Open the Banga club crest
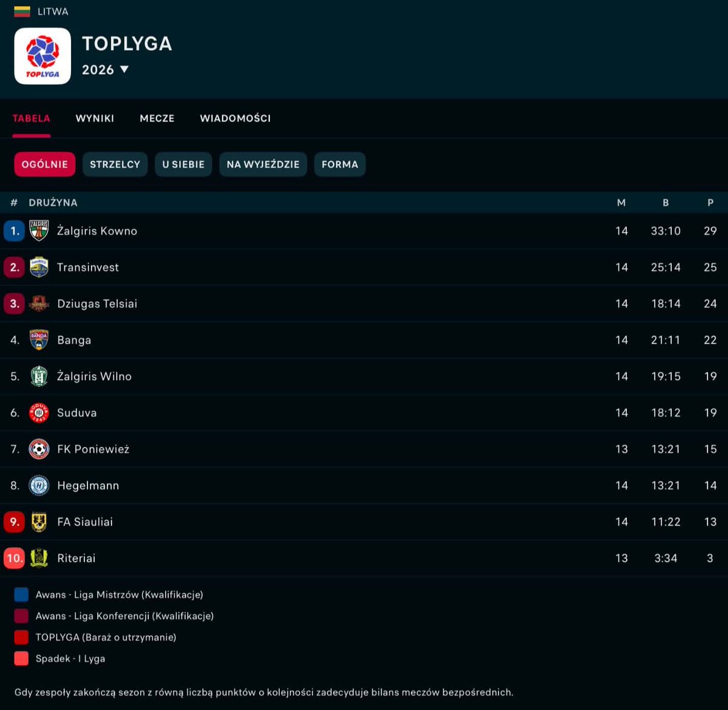Screen dimensions: 728x710 39,340
